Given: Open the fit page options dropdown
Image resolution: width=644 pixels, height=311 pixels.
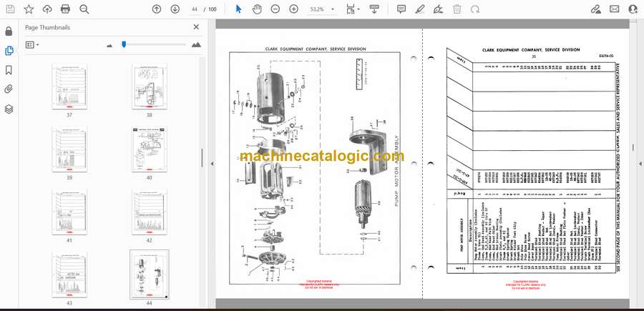Looking at the screenshot, I should 352,9.
